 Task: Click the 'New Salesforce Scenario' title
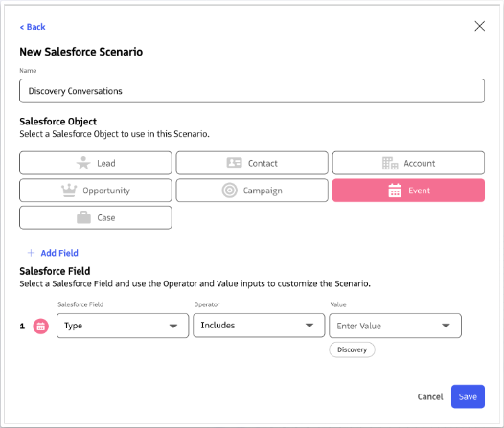(81, 52)
